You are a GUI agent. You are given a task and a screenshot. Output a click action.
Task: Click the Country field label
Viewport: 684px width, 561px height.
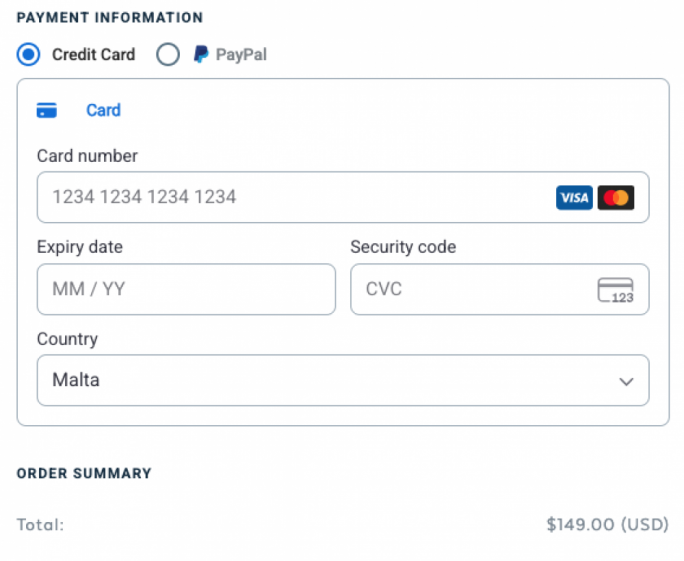pyautogui.click(x=67, y=339)
